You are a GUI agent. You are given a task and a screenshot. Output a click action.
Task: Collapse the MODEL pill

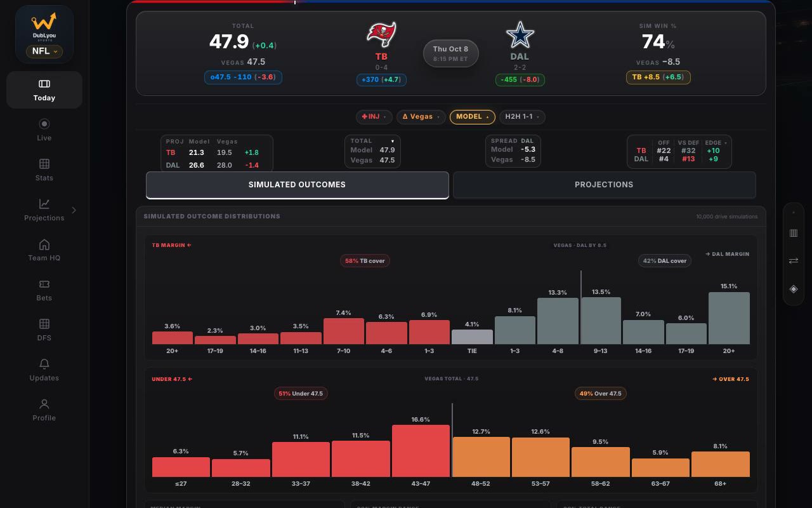click(472, 117)
